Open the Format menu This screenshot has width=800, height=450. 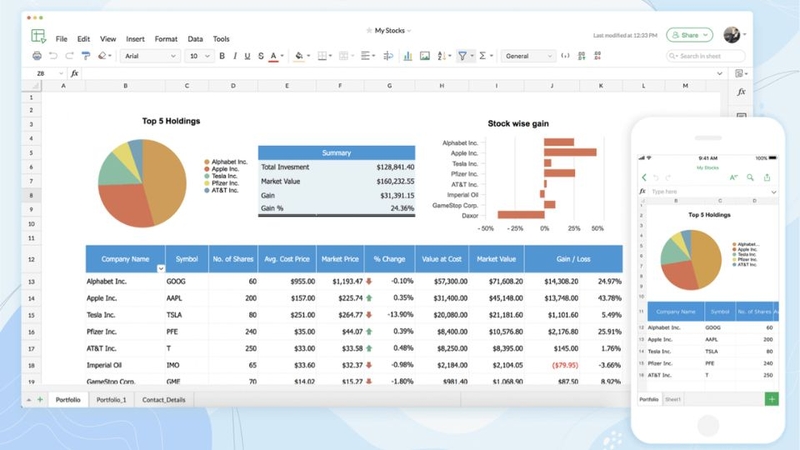point(166,39)
